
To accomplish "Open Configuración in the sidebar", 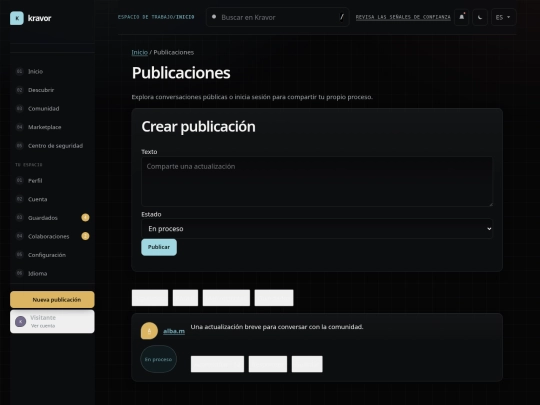I will click(x=52, y=255).
